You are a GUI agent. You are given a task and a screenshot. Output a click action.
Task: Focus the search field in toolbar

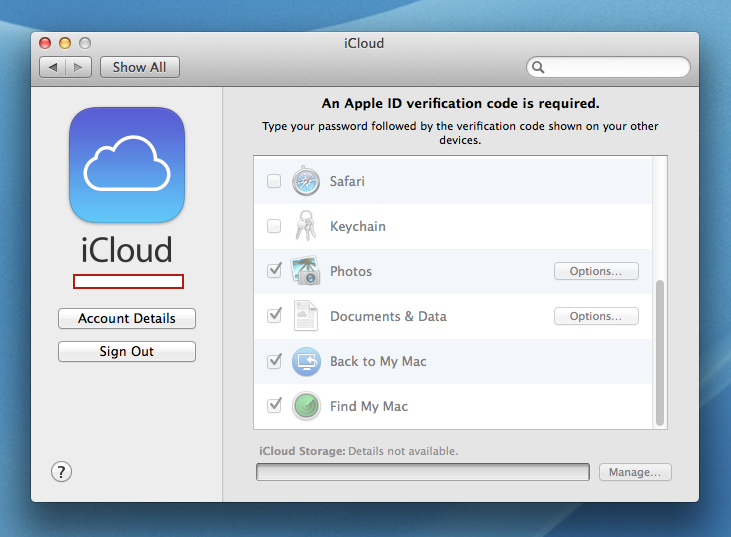click(608, 67)
